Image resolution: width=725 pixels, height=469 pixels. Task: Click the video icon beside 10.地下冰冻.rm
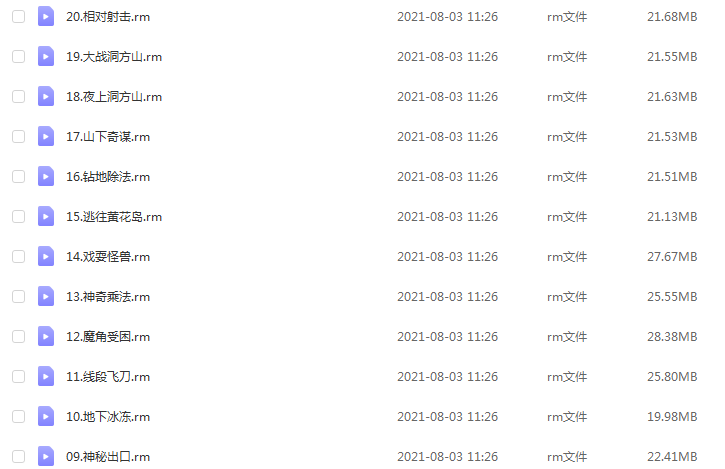pyautogui.click(x=46, y=417)
